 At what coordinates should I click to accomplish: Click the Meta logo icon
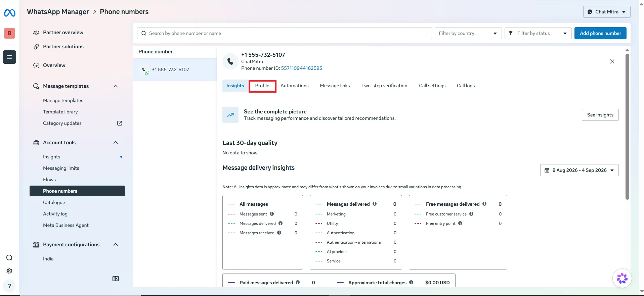coord(9,13)
